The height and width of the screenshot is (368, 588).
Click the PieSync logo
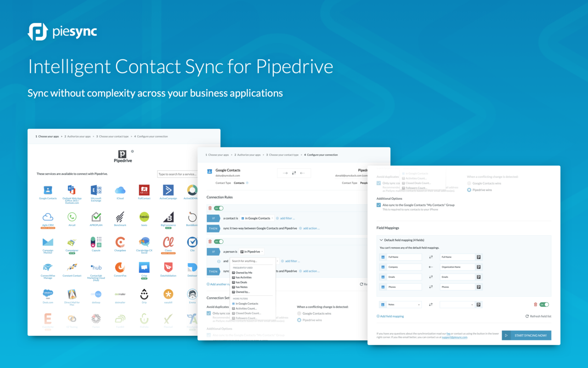(x=62, y=32)
